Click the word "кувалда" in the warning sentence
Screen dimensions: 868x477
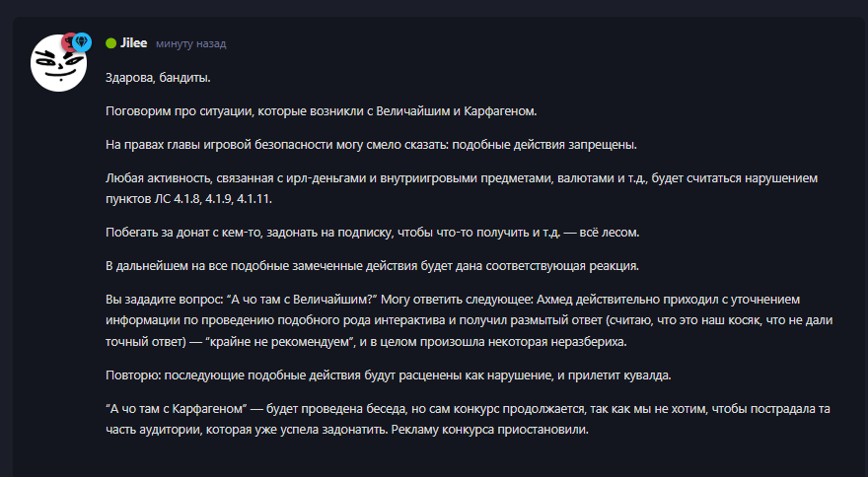648,375
